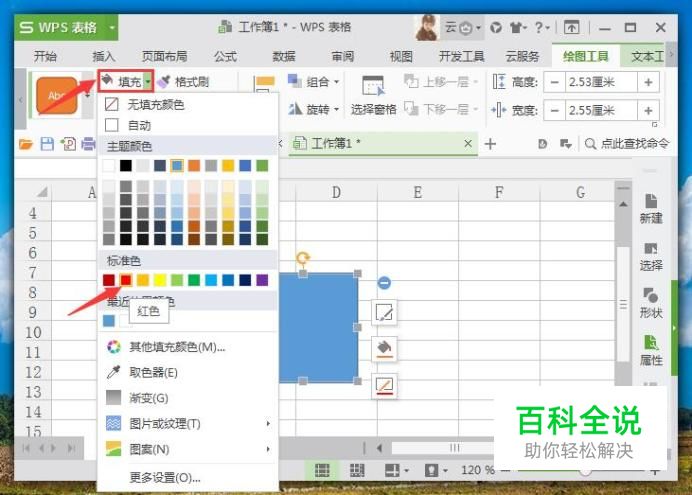Click the page break preview icon in status bar

tap(357, 470)
